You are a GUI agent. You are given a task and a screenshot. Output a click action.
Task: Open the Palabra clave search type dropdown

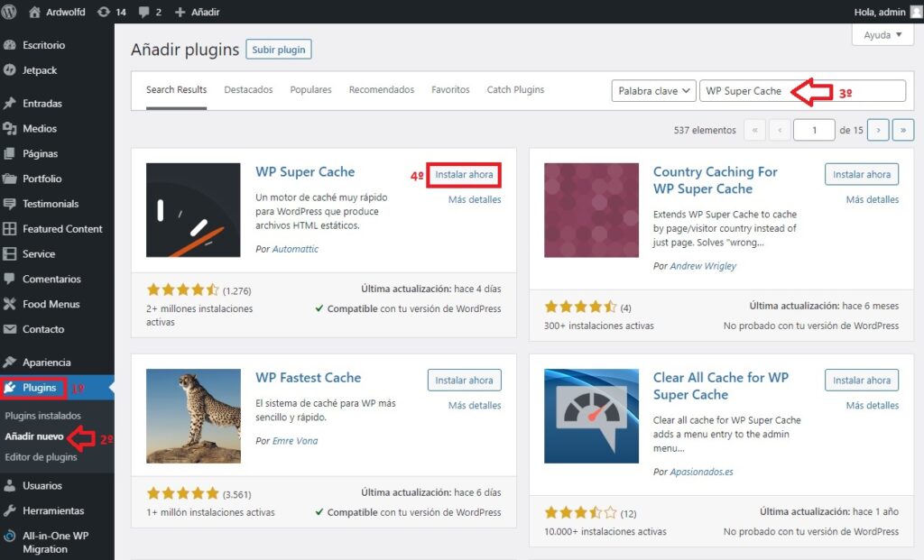pyautogui.click(x=653, y=91)
